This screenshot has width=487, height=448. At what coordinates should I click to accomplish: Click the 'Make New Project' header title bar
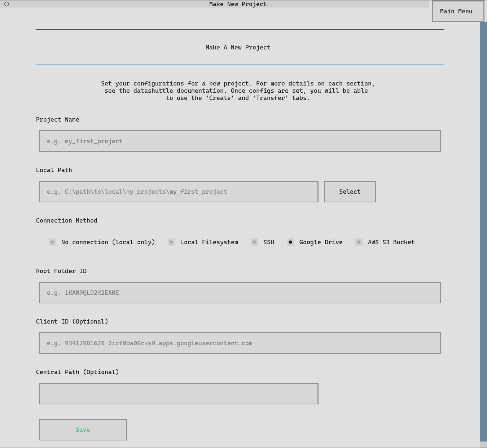pyautogui.click(x=238, y=4)
